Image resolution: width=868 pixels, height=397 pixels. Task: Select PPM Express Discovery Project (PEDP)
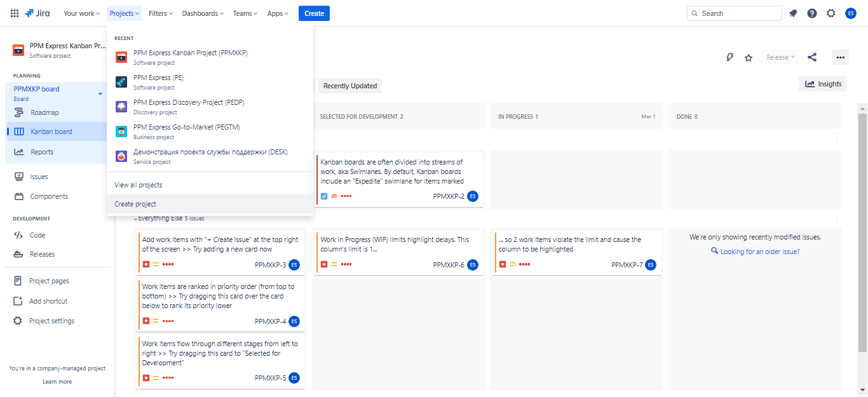[x=210, y=107]
